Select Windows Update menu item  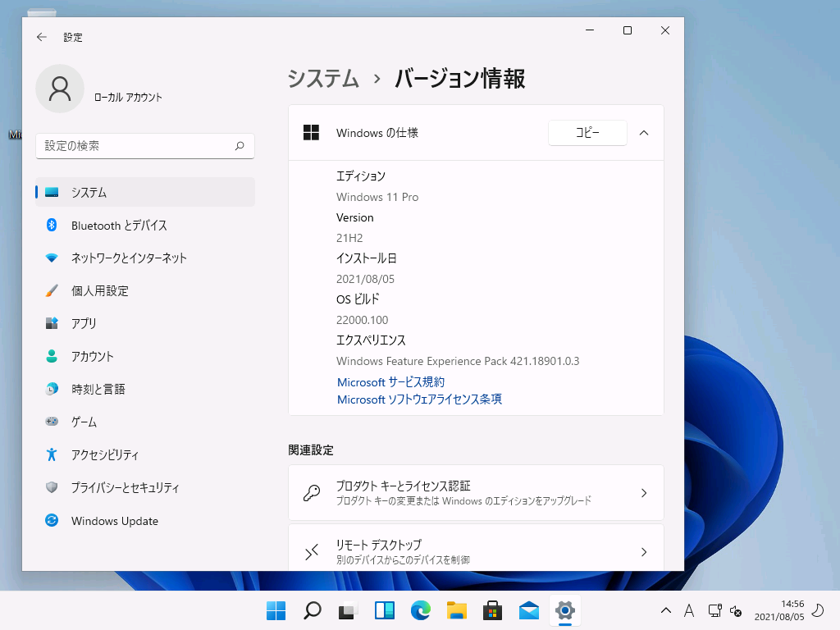(x=144, y=520)
